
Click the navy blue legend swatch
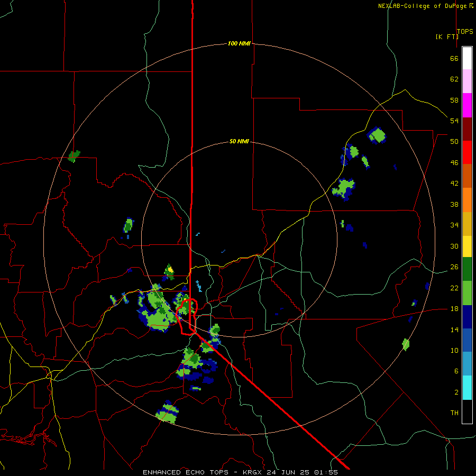(x=467, y=317)
